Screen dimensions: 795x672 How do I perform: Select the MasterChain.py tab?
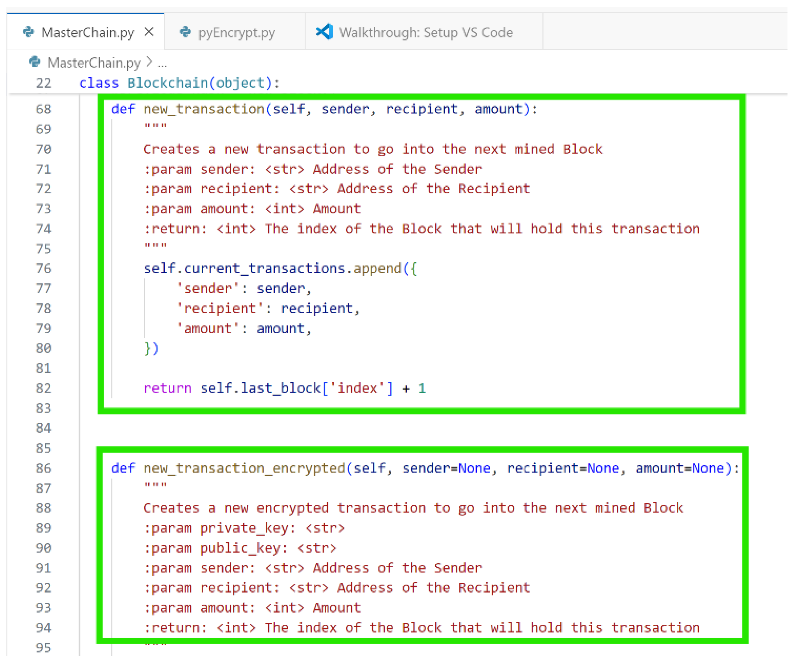pyautogui.click(x=88, y=32)
